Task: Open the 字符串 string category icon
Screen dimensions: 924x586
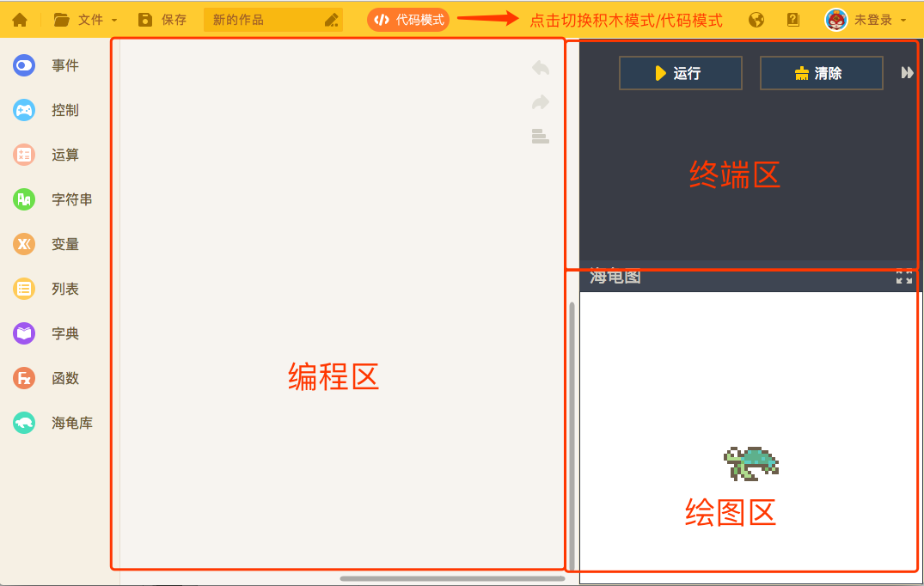Action: click(24, 199)
